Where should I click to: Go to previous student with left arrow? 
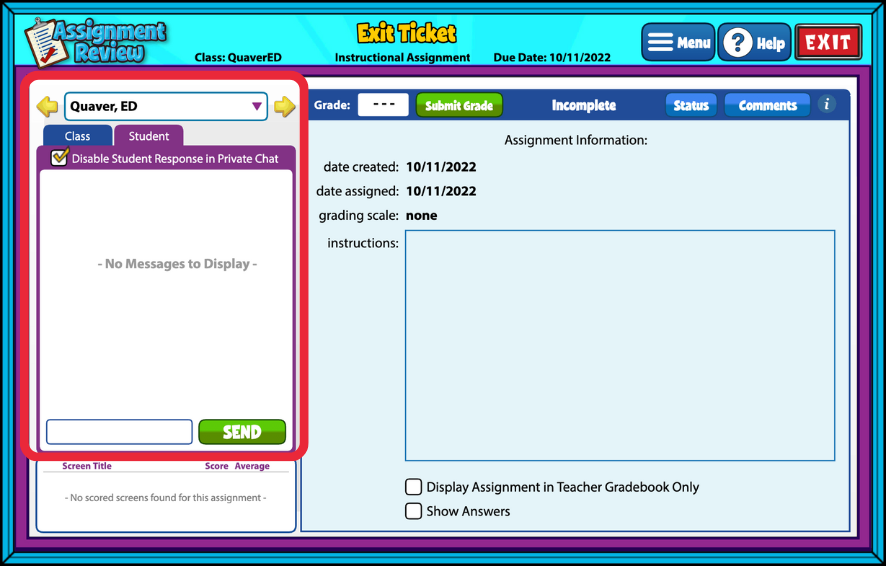tap(47, 106)
